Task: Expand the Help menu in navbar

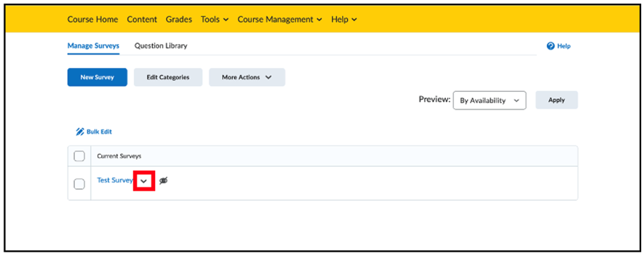Action: [344, 19]
